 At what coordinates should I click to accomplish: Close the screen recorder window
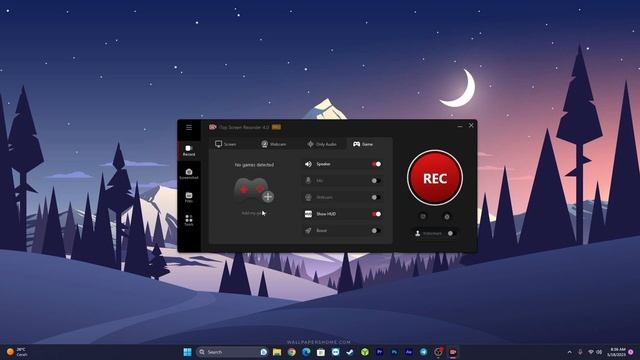pyautogui.click(x=471, y=126)
